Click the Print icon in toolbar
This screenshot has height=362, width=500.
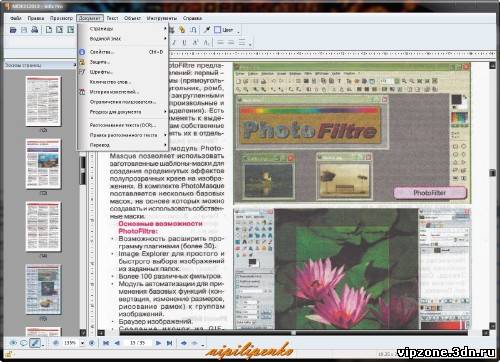coord(34,30)
